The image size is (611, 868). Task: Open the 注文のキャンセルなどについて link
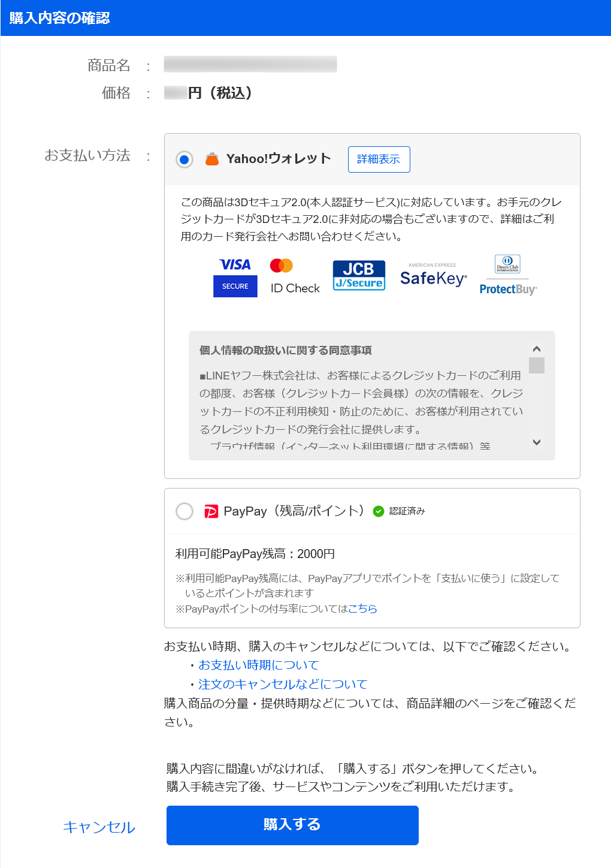(x=283, y=684)
